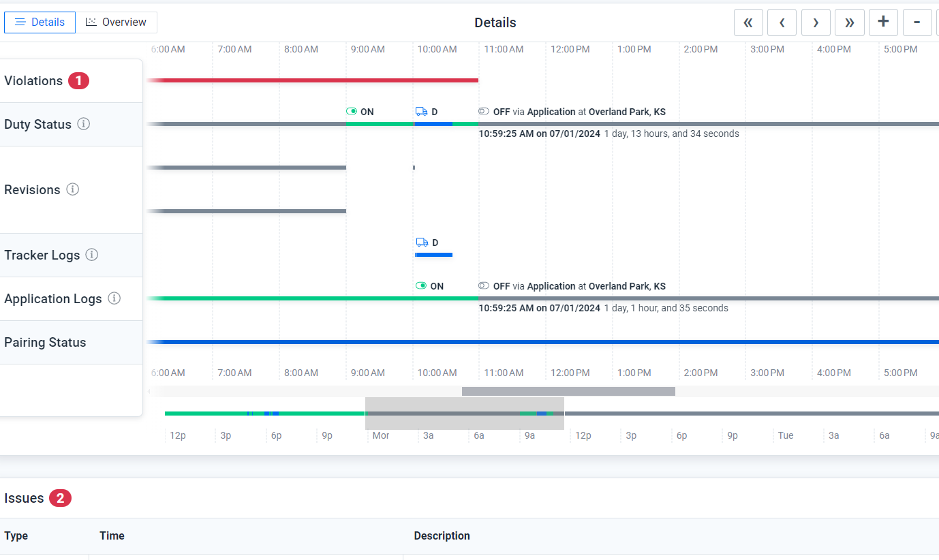Switch to the Details tab
The image size is (939, 560).
point(40,22)
